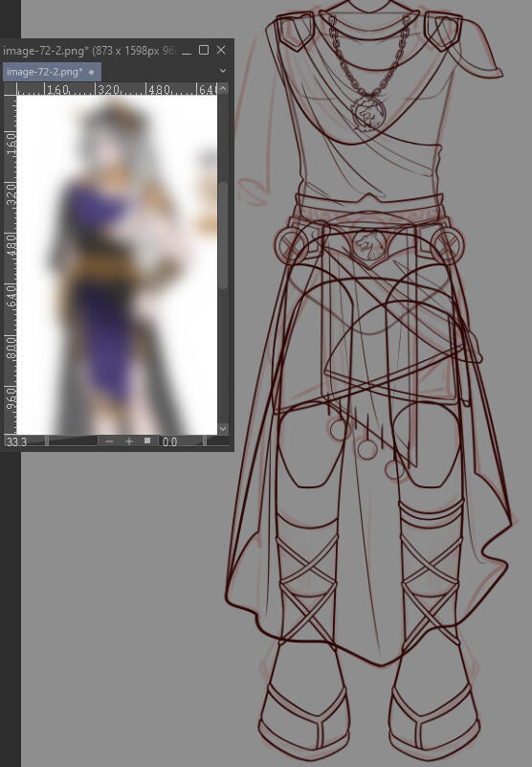Minimize the image-72-2.png floating window
532x767 pixels.
187,51
